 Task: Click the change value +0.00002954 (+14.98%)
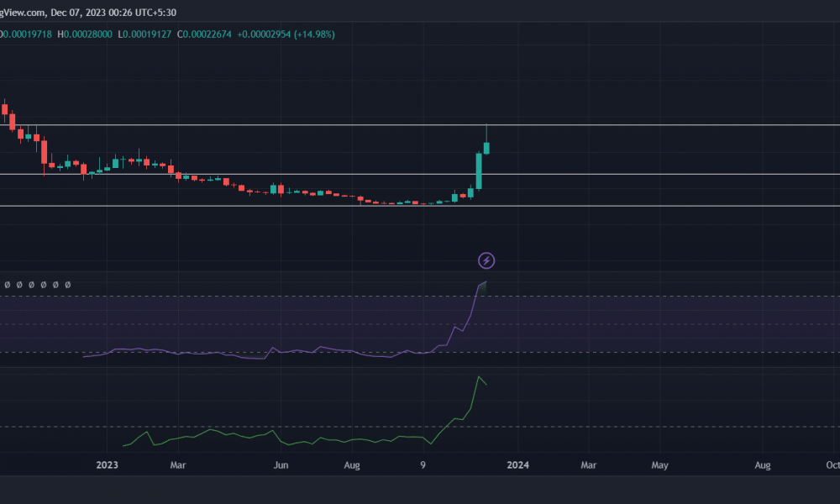pyautogui.click(x=286, y=34)
